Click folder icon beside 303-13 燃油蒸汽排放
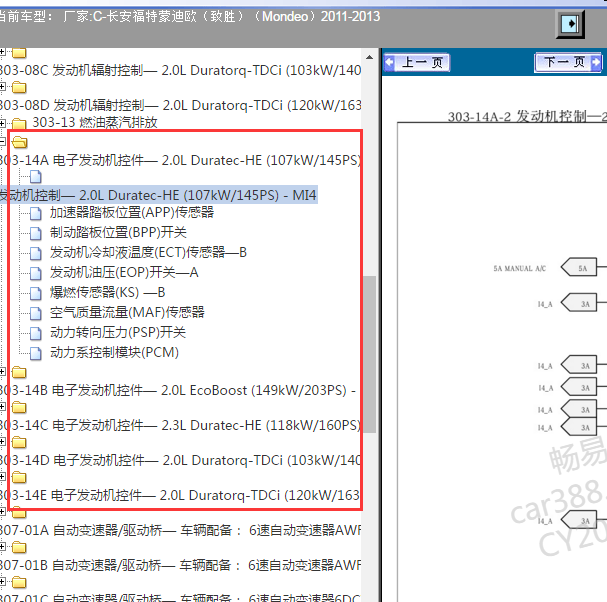The width and height of the screenshot is (607, 602). [x=19, y=123]
